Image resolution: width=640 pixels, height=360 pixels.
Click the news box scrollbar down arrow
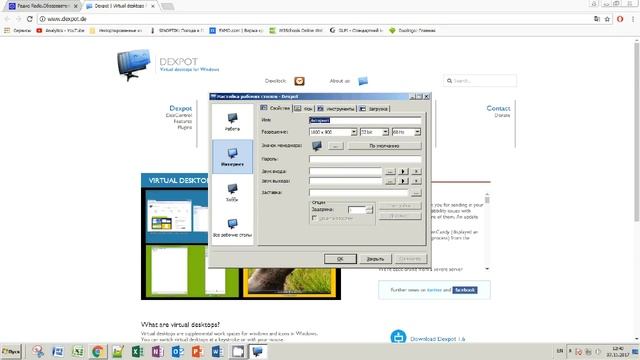487,269
